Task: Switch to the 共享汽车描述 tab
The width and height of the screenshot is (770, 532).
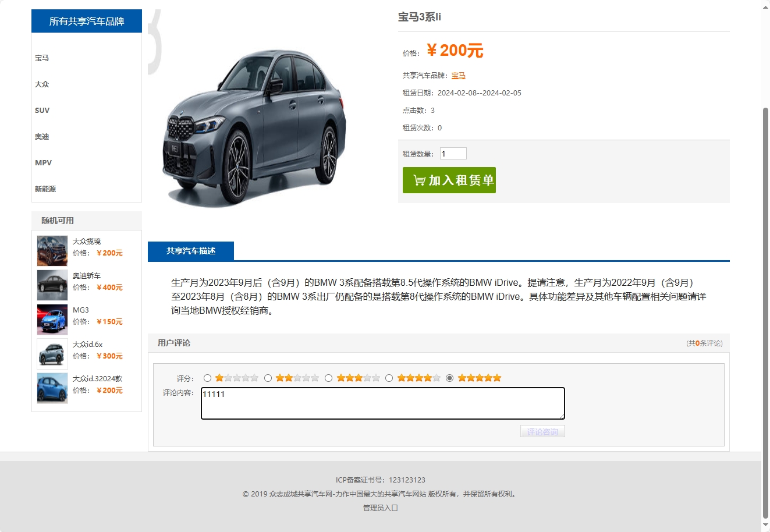Action: point(192,251)
